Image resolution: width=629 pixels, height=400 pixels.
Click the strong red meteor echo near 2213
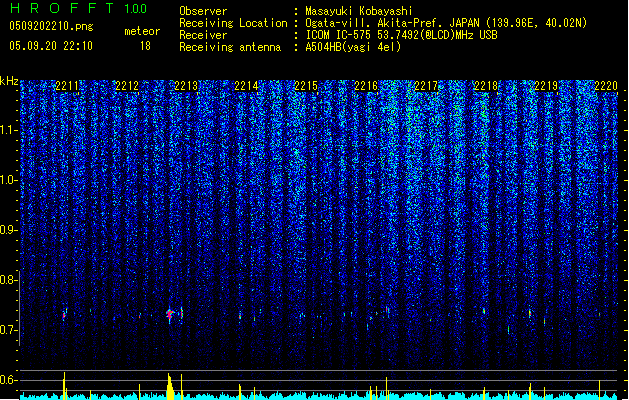click(170, 315)
